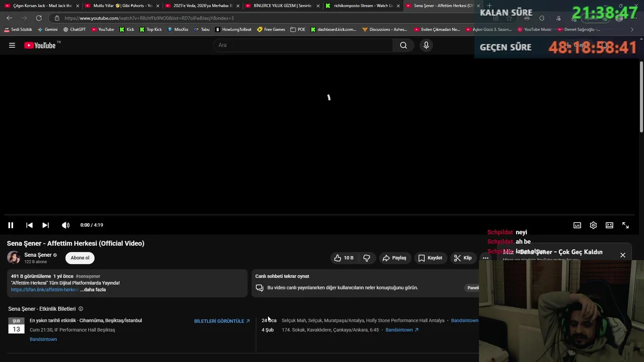Go forward in browser history
Viewport: 644px width, 362px height.
point(24,18)
